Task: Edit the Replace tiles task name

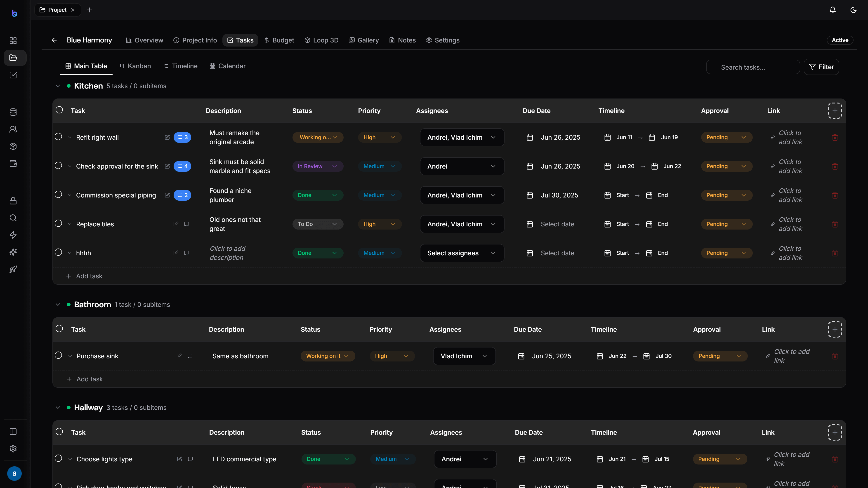Action: tap(176, 224)
